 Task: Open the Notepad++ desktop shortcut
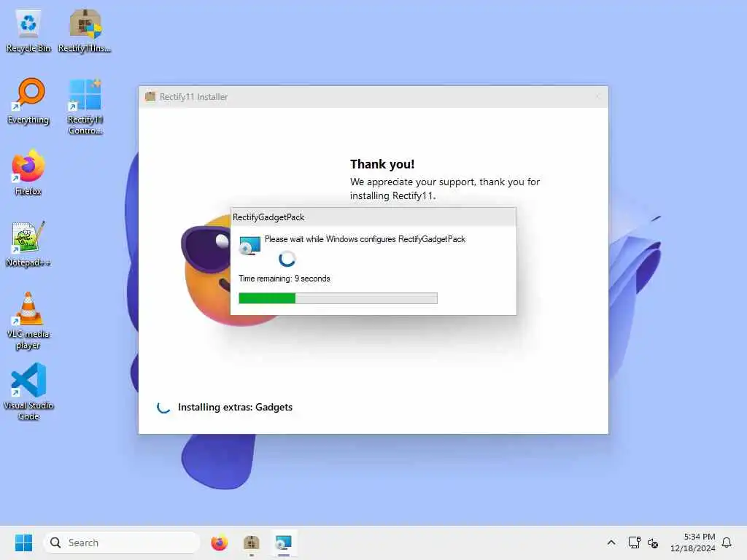28,244
